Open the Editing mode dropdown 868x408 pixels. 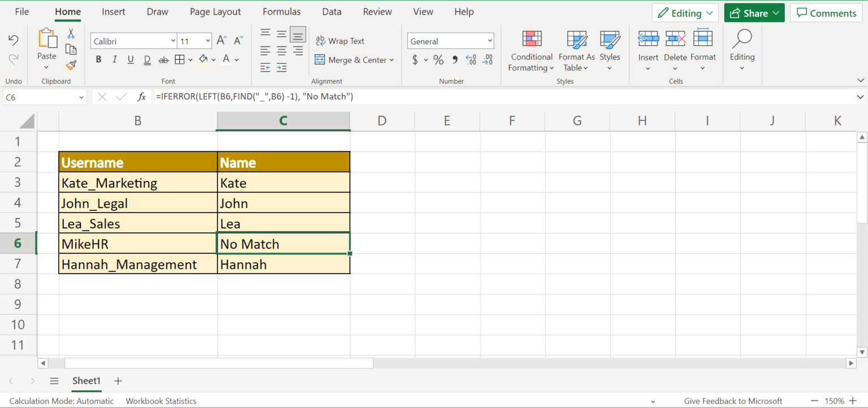(x=685, y=13)
